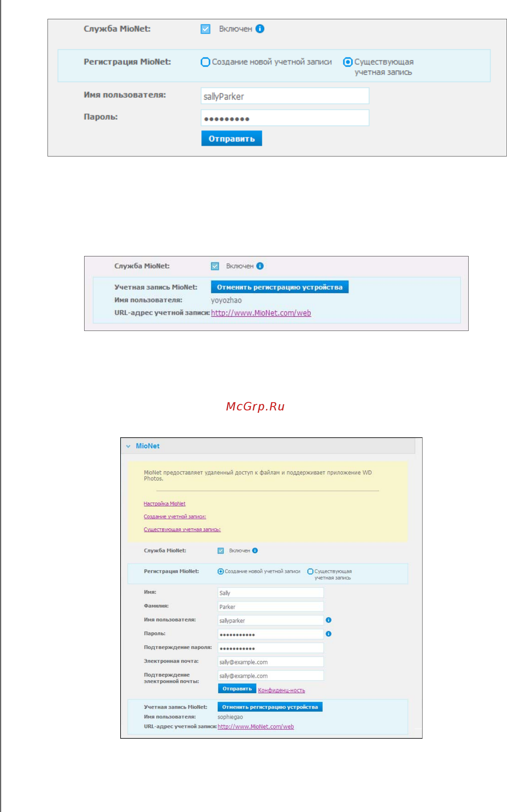
Task: Click info icon in yoyozhao account panel
Action: tap(260, 266)
